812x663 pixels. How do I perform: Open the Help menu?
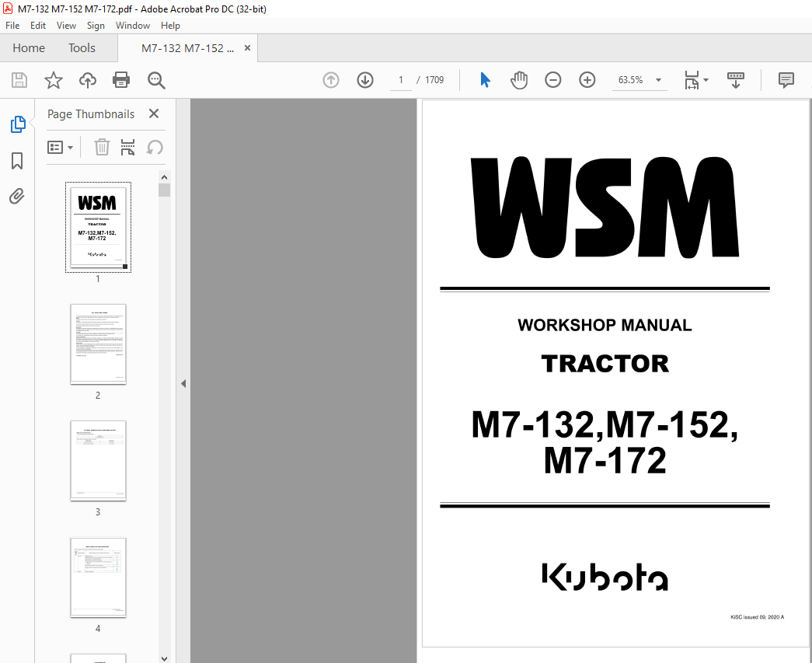pyautogui.click(x=170, y=26)
